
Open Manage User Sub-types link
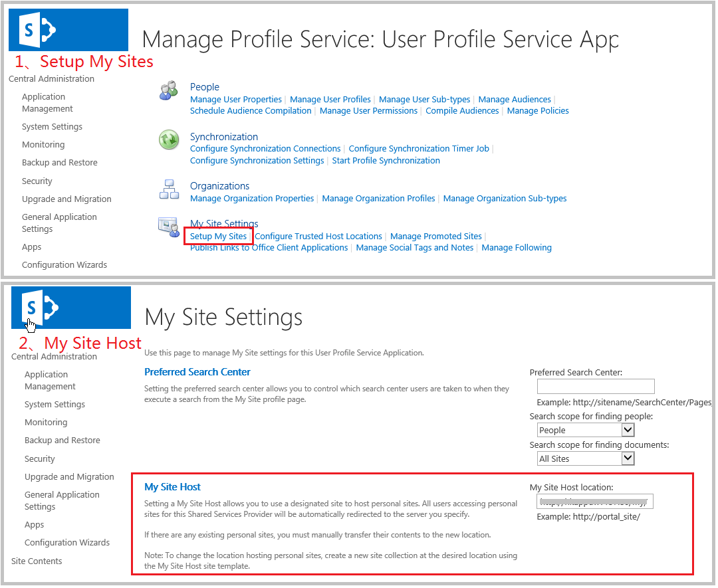click(424, 99)
